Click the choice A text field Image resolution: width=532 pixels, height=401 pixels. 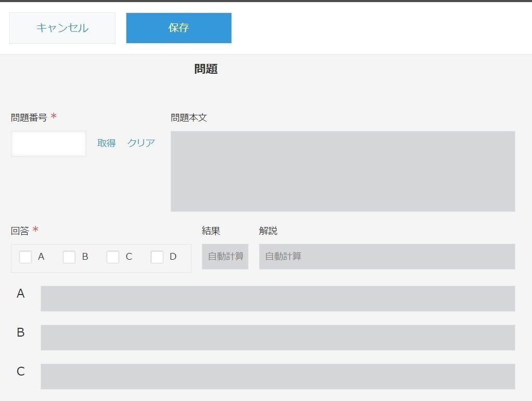pyautogui.click(x=278, y=299)
